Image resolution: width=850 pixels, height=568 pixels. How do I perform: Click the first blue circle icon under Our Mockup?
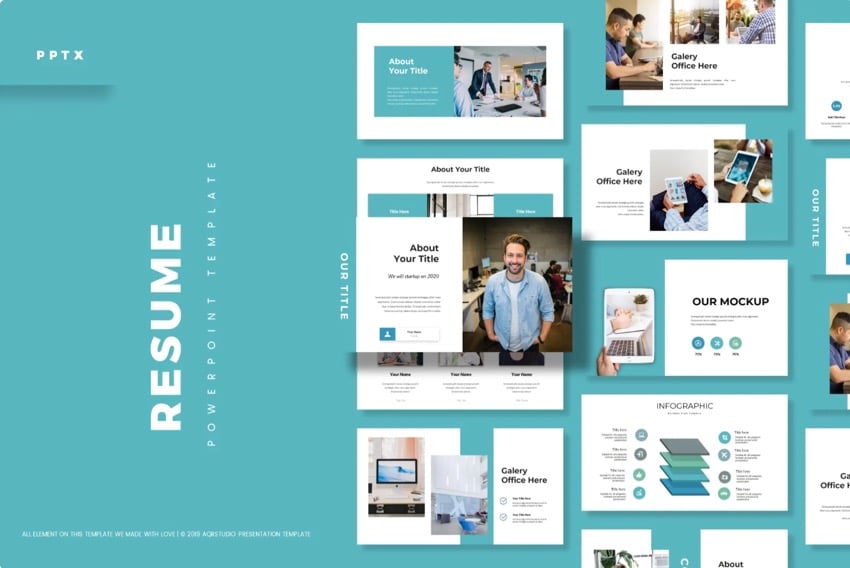click(697, 343)
